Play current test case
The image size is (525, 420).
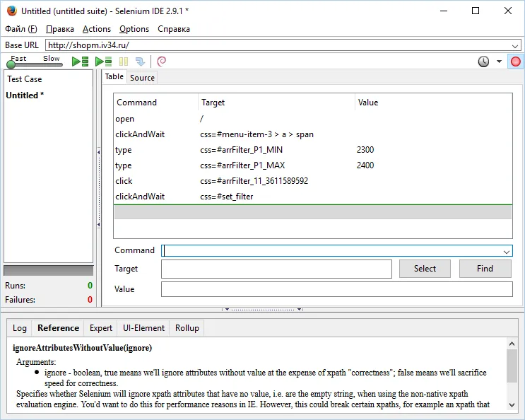pos(103,62)
